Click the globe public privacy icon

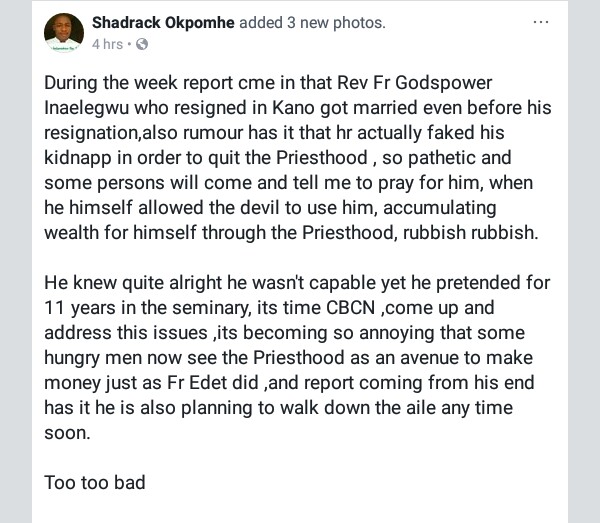coord(142,44)
